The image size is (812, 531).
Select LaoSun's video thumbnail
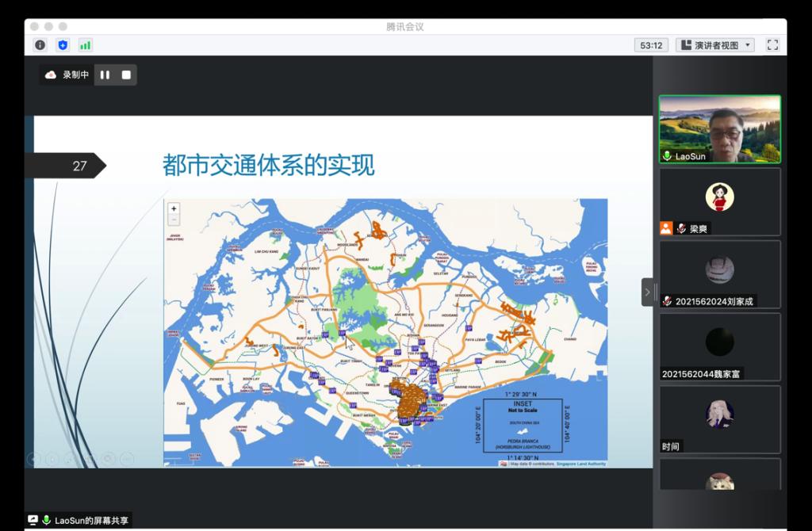pyautogui.click(x=719, y=129)
